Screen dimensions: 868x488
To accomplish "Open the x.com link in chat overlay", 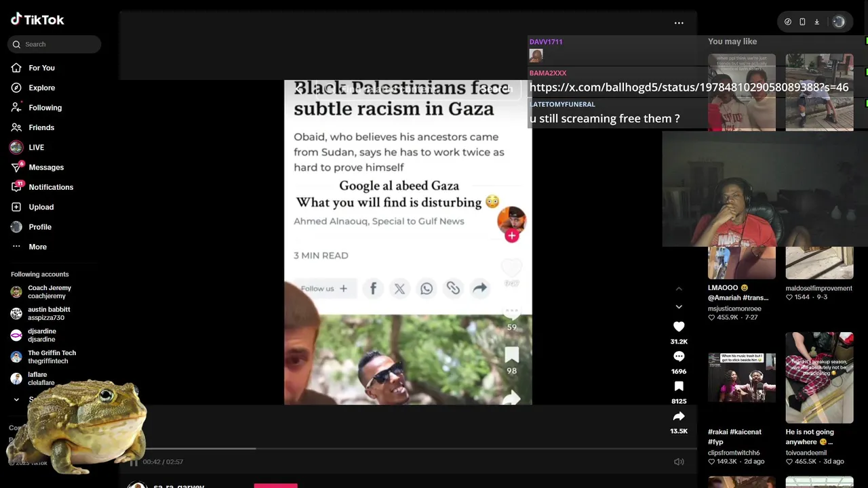I will pyautogui.click(x=689, y=87).
